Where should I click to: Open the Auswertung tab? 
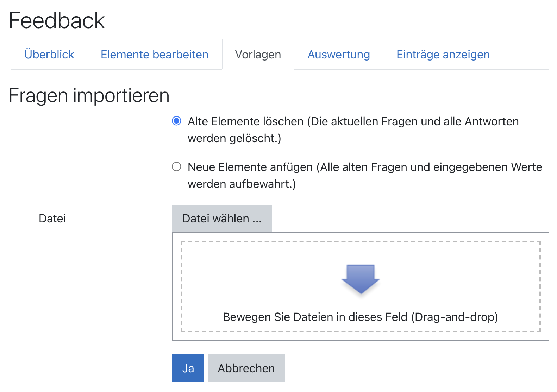pos(339,55)
